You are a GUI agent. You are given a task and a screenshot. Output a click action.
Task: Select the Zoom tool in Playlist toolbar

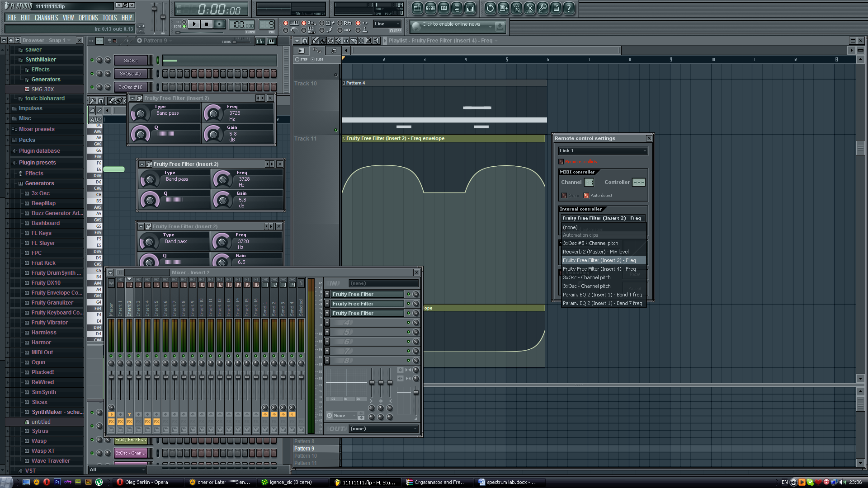369,41
